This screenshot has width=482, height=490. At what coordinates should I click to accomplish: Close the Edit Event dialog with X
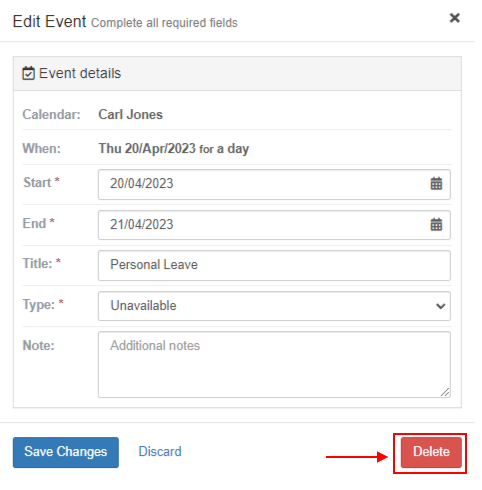click(x=455, y=18)
